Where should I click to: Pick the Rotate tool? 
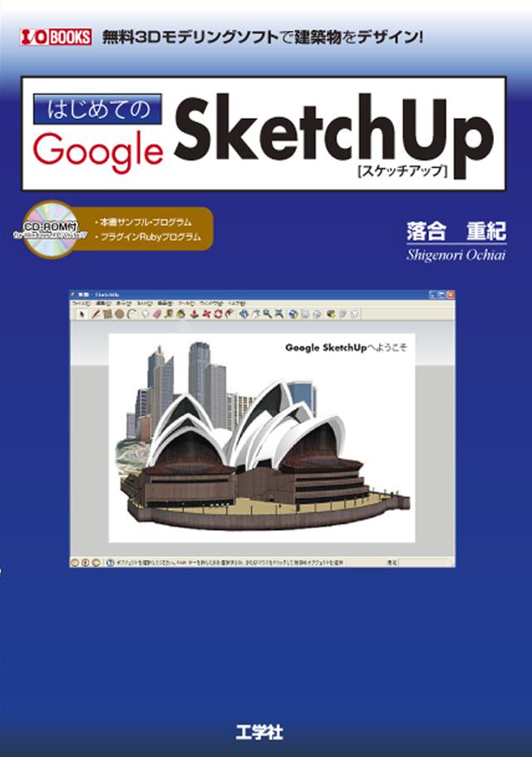pos(218,314)
